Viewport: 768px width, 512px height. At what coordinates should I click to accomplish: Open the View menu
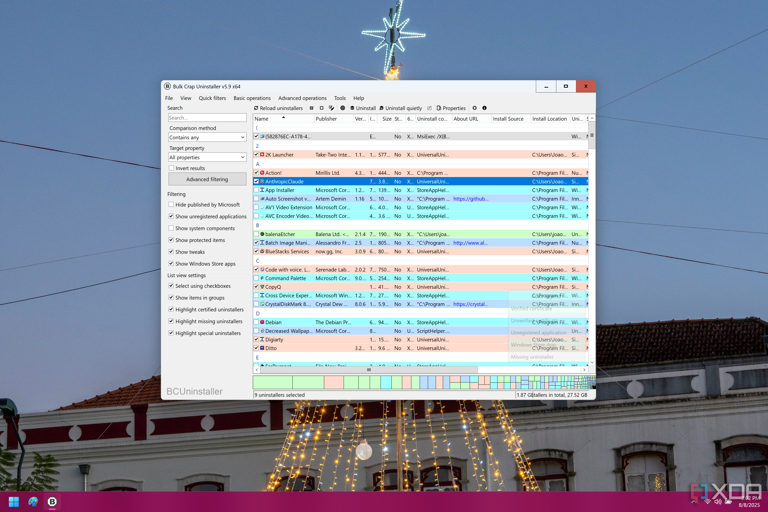186,98
